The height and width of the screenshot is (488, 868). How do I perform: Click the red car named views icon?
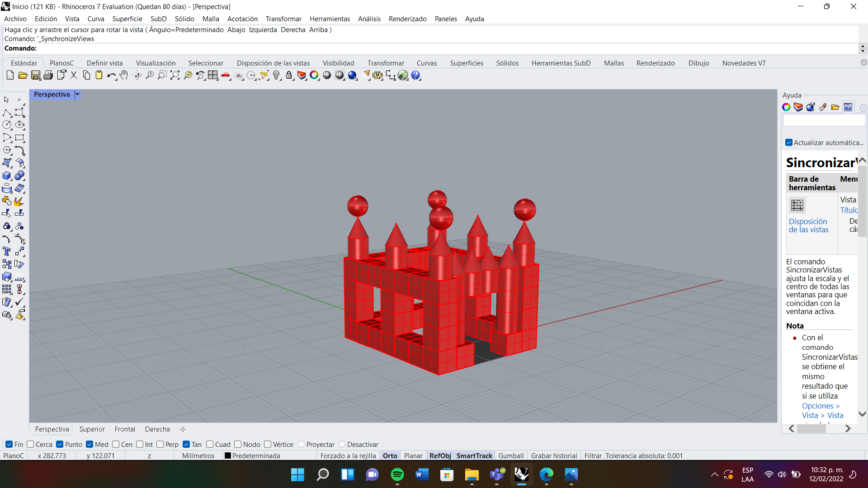[226, 75]
